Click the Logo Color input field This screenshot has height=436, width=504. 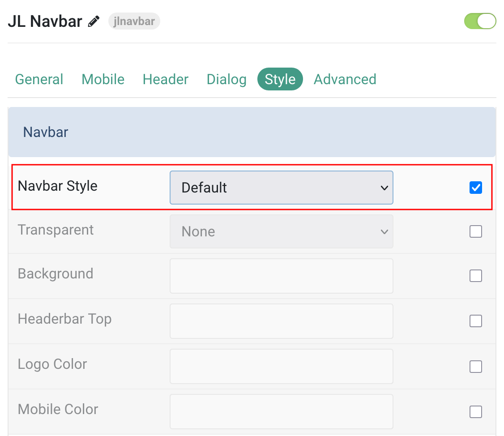click(281, 367)
